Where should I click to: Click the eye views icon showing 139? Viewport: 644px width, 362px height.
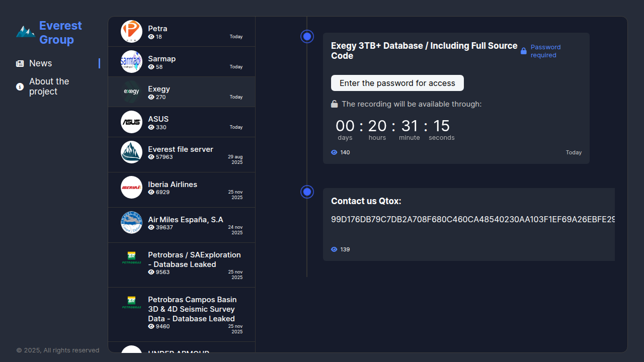point(334,249)
